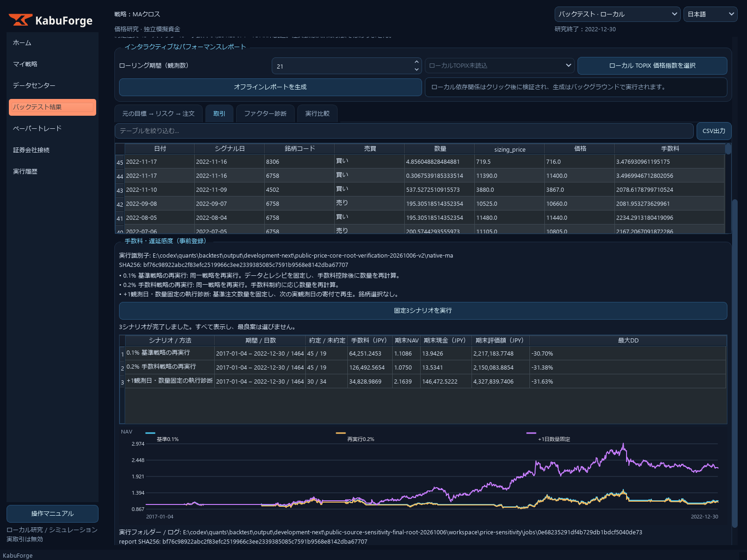This screenshot has height=560, width=747.
Task: Switch to 実行比較 tab
Action: [317, 113]
